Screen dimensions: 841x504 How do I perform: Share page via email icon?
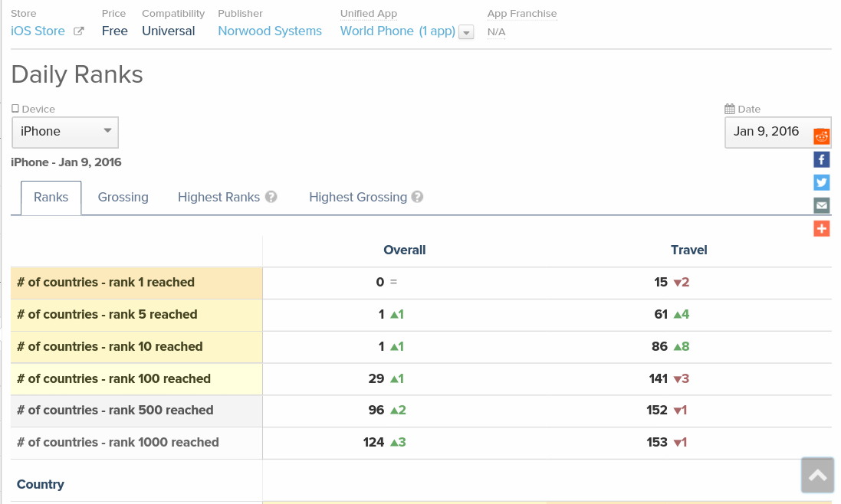[x=822, y=205]
